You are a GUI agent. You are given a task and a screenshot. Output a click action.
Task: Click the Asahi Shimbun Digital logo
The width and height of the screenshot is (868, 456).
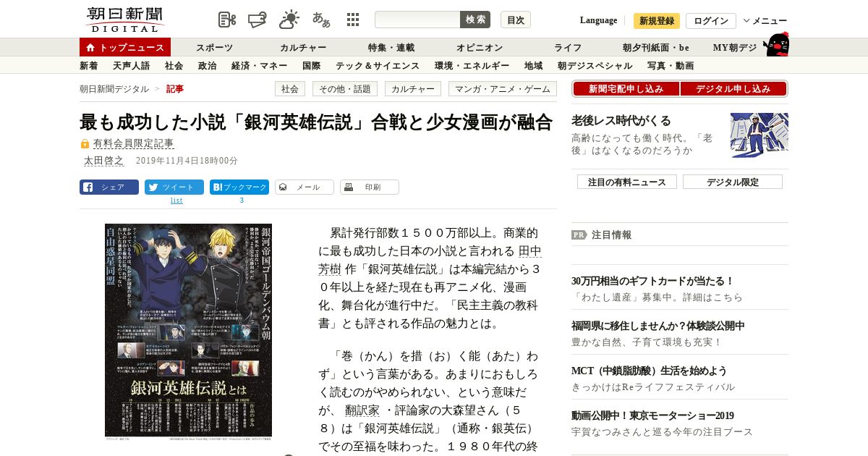124,20
